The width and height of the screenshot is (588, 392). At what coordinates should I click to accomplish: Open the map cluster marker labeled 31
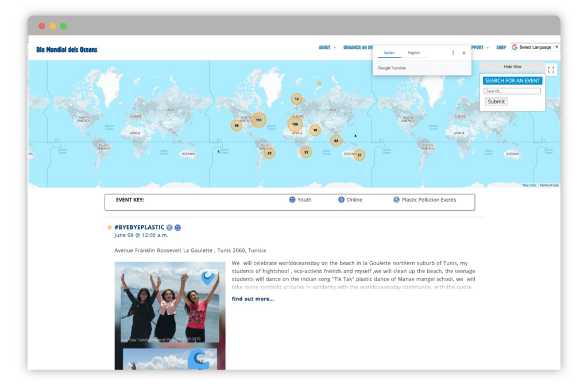coord(359,155)
